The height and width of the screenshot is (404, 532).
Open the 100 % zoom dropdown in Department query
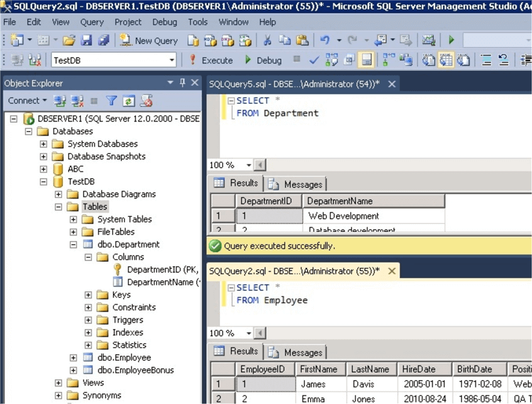pos(248,165)
